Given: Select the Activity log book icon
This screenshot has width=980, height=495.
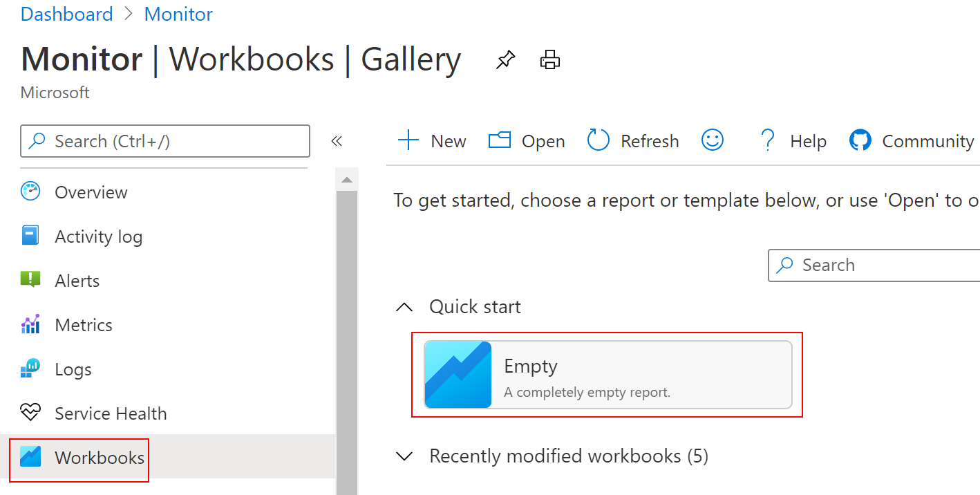Looking at the screenshot, I should point(30,236).
